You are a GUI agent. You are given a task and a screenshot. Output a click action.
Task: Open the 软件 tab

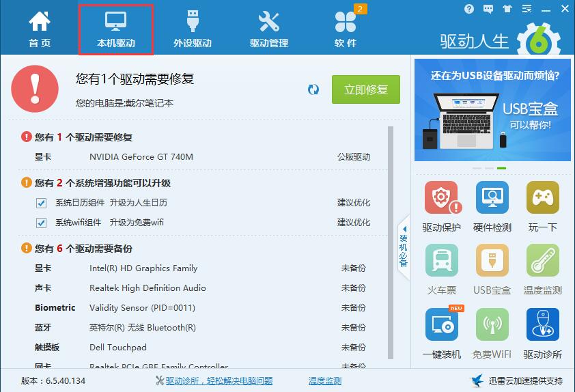pyautogui.click(x=346, y=29)
